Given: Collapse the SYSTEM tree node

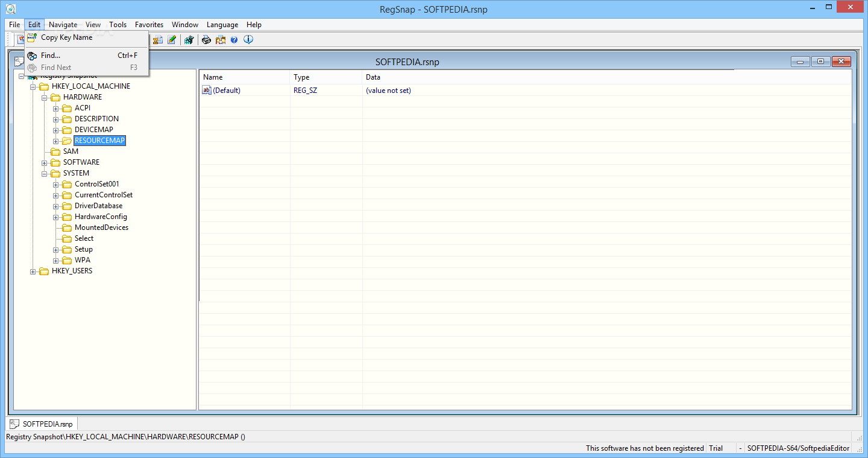Looking at the screenshot, I should 45,174.
